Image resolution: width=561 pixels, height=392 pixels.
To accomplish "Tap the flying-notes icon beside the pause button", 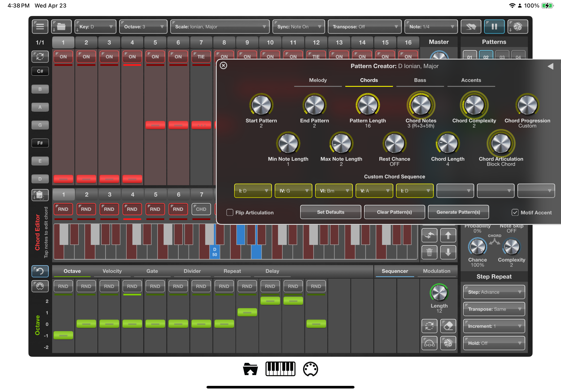I will pyautogui.click(x=471, y=27).
